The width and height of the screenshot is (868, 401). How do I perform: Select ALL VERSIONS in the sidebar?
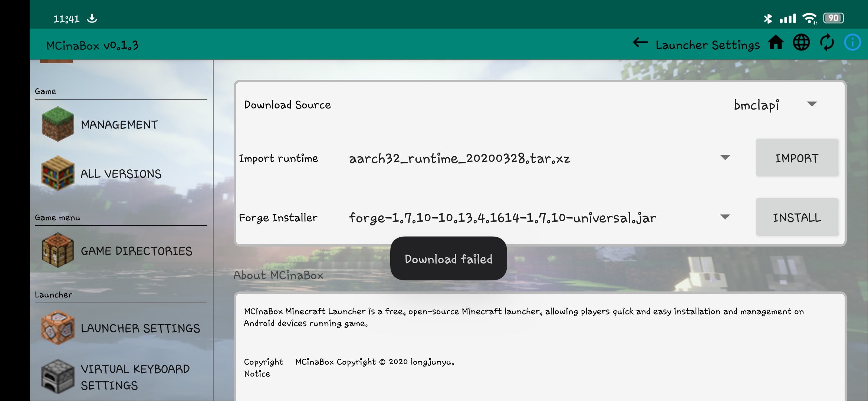120,173
